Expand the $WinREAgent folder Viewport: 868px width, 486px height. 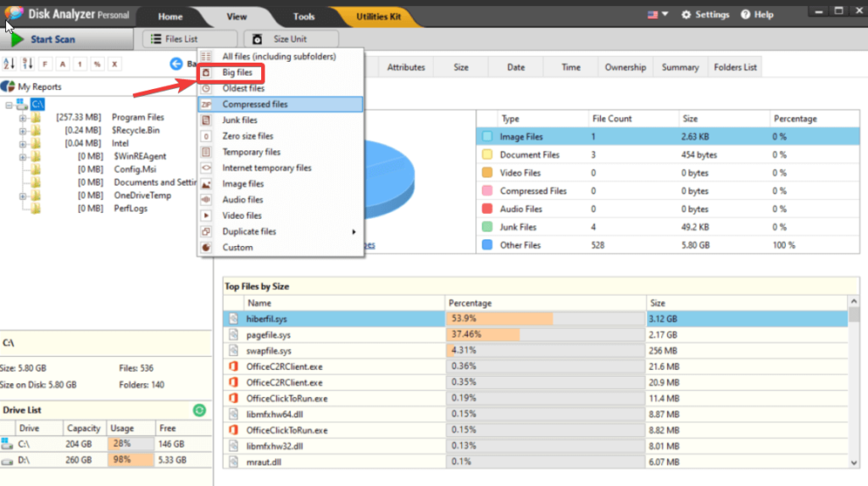coord(23,157)
